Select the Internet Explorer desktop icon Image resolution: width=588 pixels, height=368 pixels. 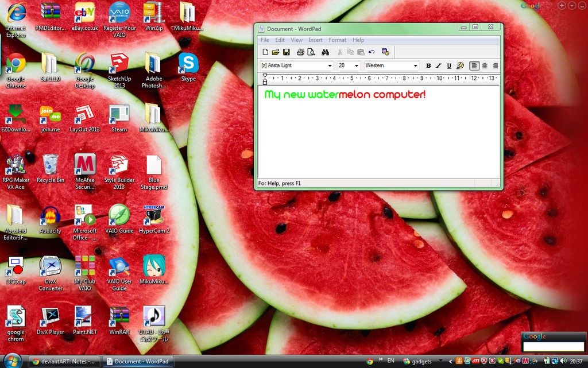coord(16,20)
